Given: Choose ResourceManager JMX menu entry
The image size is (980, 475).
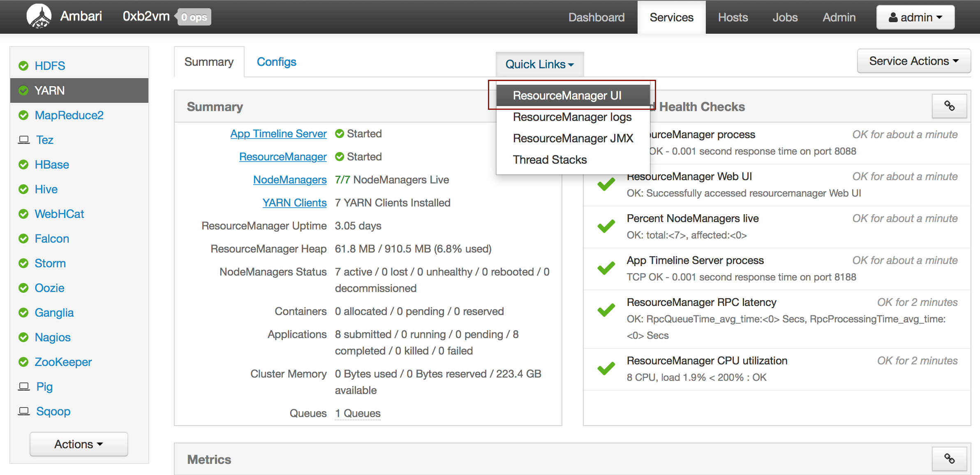Looking at the screenshot, I should [x=573, y=138].
